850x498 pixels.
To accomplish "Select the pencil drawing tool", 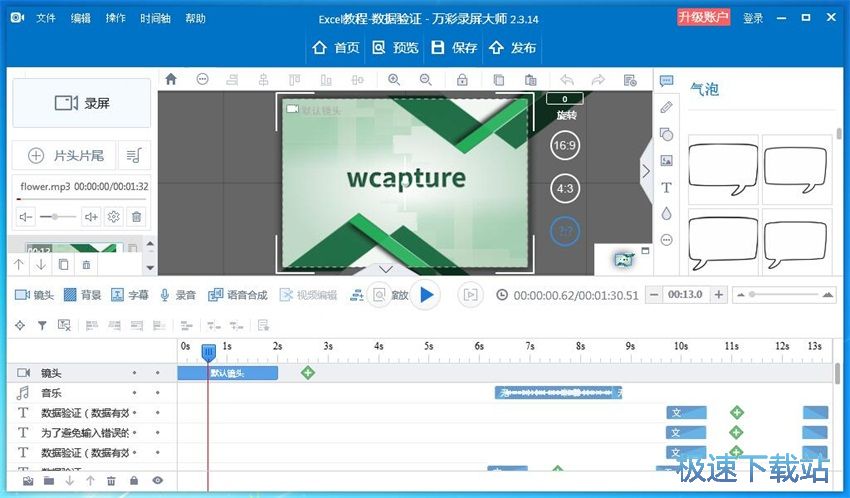I will (x=666, y=107).
